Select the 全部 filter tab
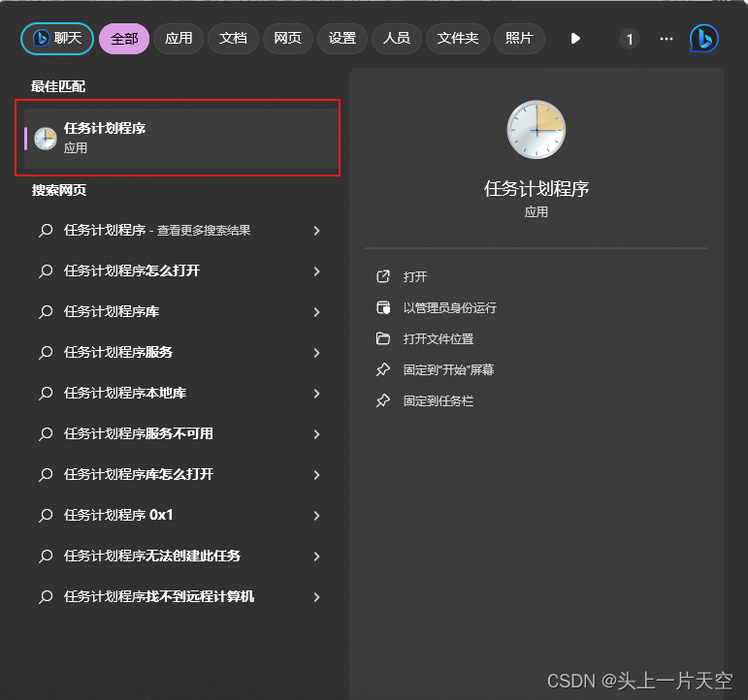The image size is (748, 700). point(124,38)
